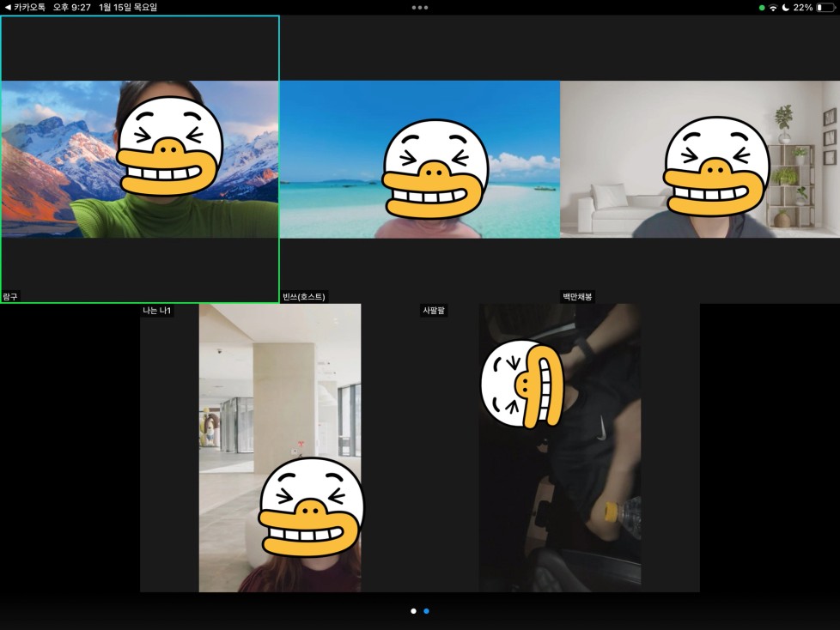The height and width of the screenshot is (630, 840).
Task: Switch to the second gallery page dot
Action: click(427, 611)
